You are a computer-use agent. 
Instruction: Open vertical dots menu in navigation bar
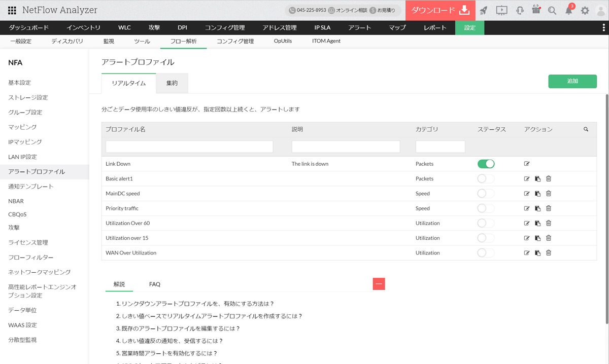pos(603,28)
